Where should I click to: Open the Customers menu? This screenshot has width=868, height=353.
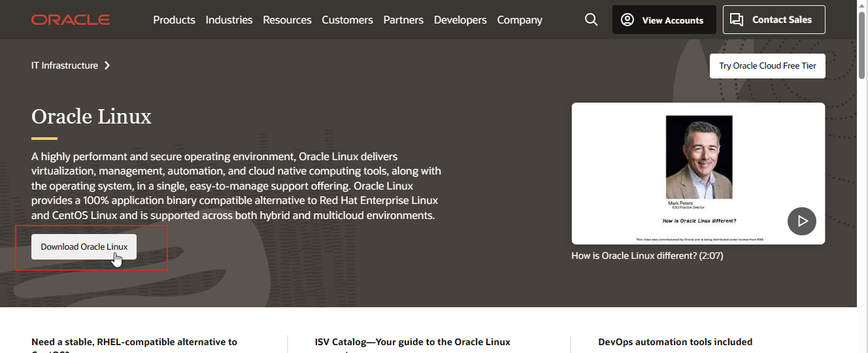coord(347,20)
